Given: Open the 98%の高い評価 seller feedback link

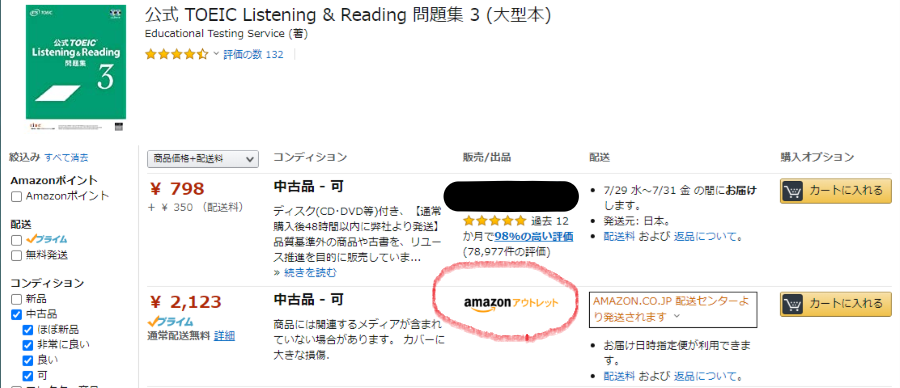Looking at the screenshot, I should [534, 236].
